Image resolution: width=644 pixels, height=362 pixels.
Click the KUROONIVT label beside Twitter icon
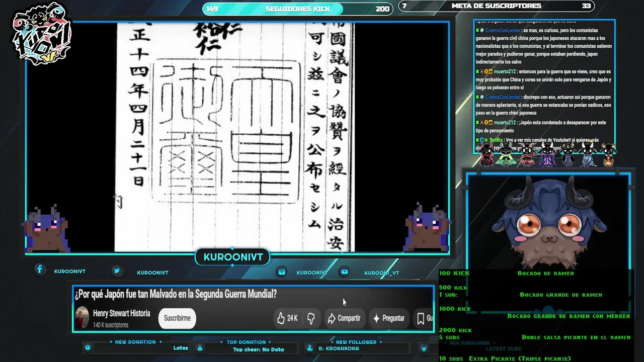152,273
